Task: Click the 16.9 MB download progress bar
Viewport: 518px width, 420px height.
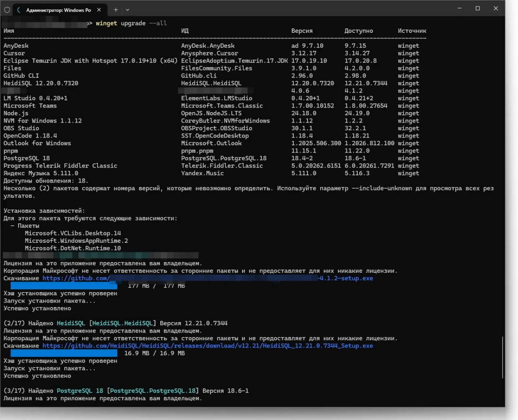Action: pos(64,353)
